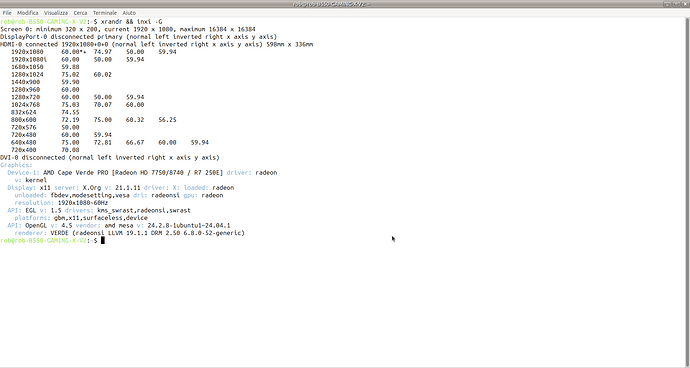Click the block cursor at the last prompt

(103, 240)
